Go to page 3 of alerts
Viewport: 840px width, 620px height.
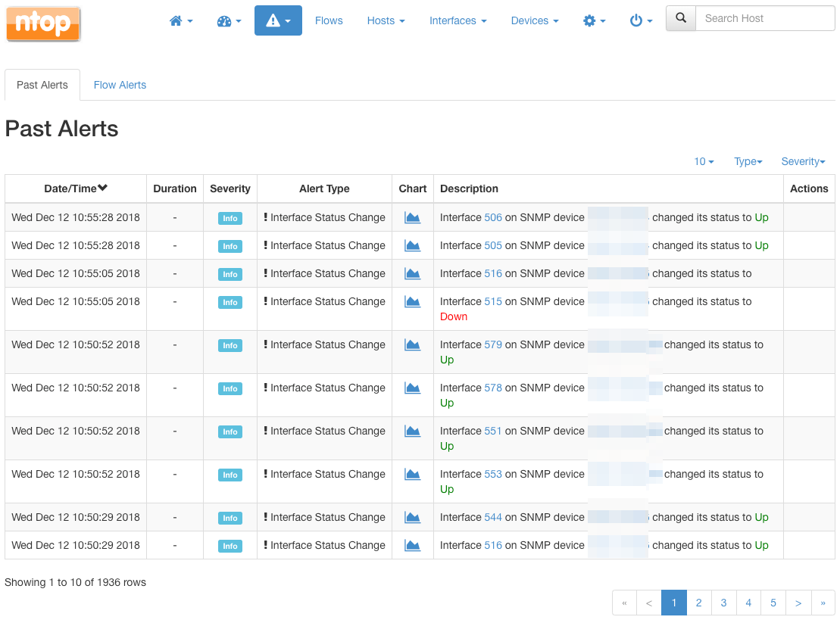click(724, 603)
